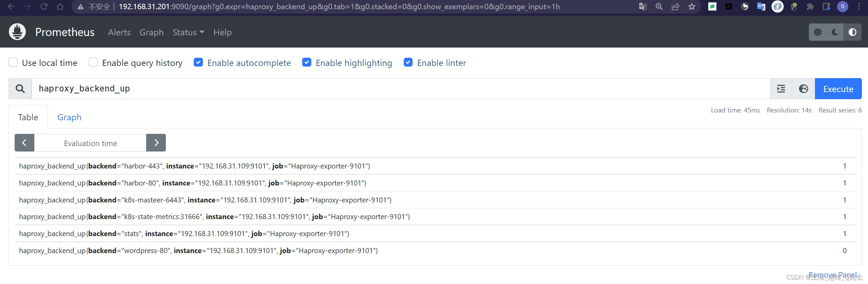Go back with browser back arrow
Screen dimensions: 868x284
coord(11,6)
